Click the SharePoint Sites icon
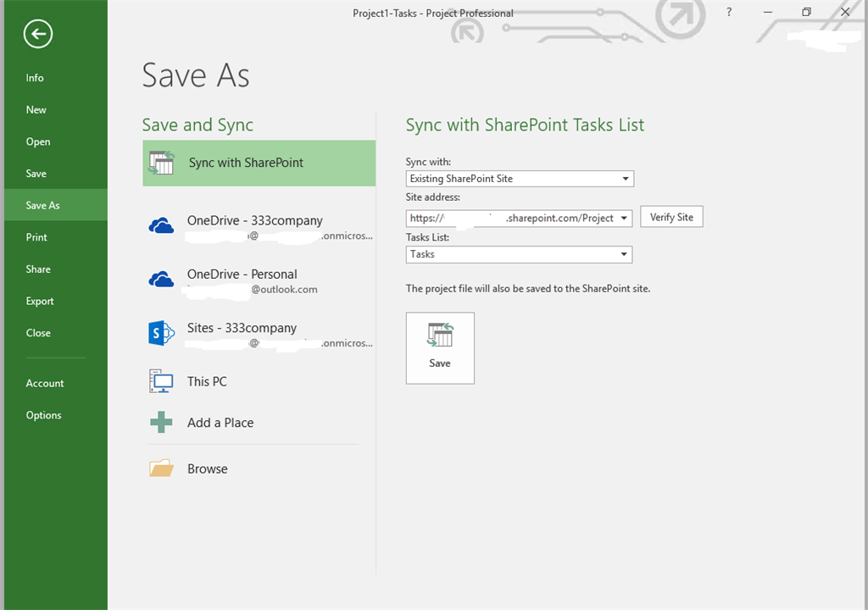Screen dimensions: 868x610 pos(161,333)
